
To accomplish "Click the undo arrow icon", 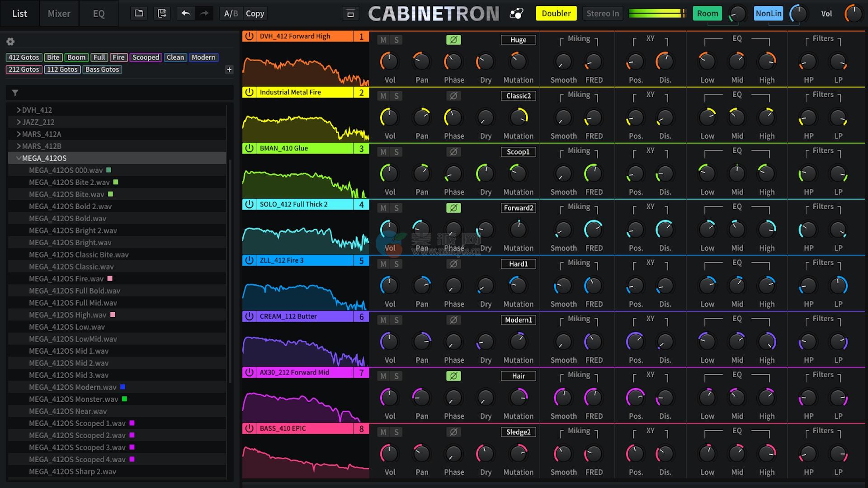I will (185, 13).
